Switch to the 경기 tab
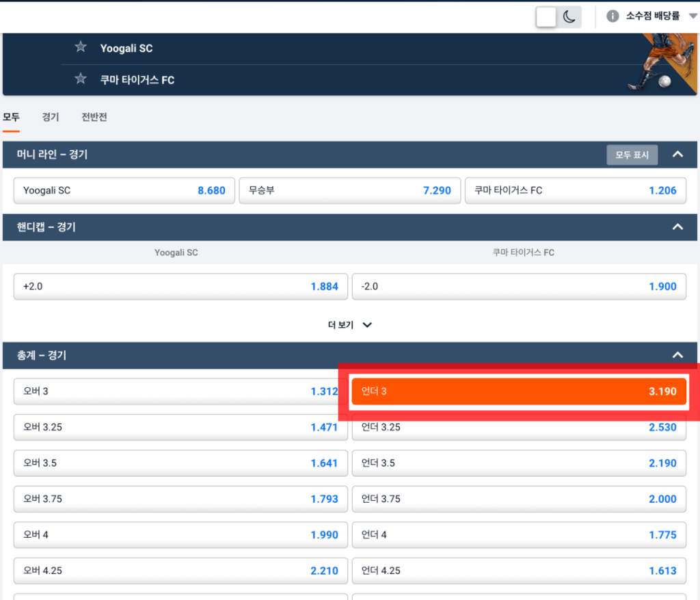The height and width of the screenshot is (600, 700). (x=50, y=117)
